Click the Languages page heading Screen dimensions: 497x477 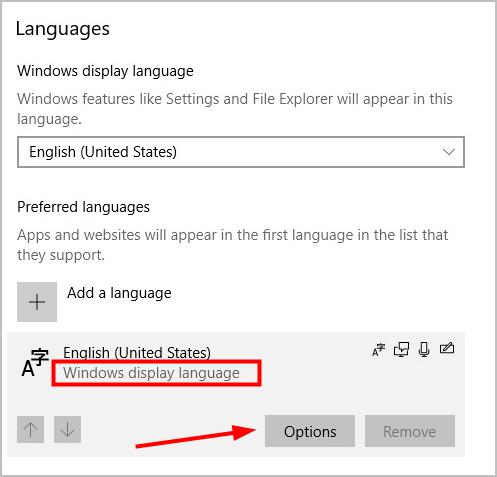coord(63,29)
